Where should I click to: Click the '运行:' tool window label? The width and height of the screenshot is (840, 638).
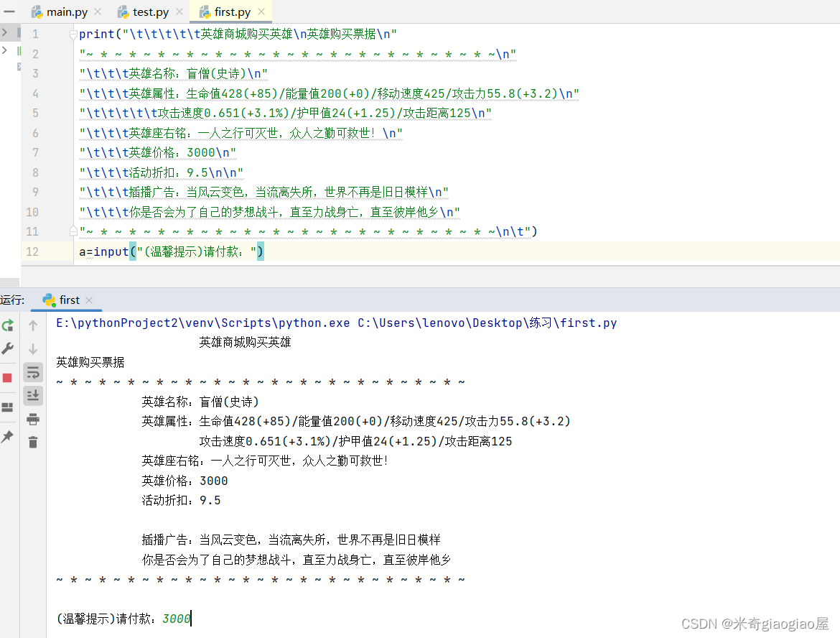pyautogui.click(x=12, y=300)
